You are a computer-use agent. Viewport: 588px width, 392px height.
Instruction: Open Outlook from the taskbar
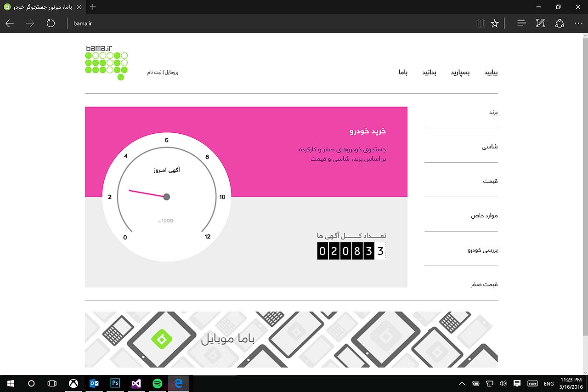(95, 383)
